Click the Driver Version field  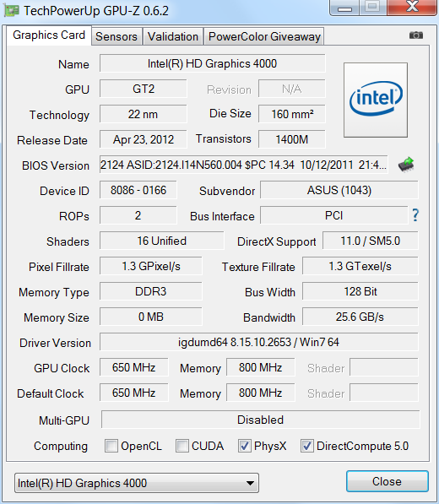(x=258, y=342)
